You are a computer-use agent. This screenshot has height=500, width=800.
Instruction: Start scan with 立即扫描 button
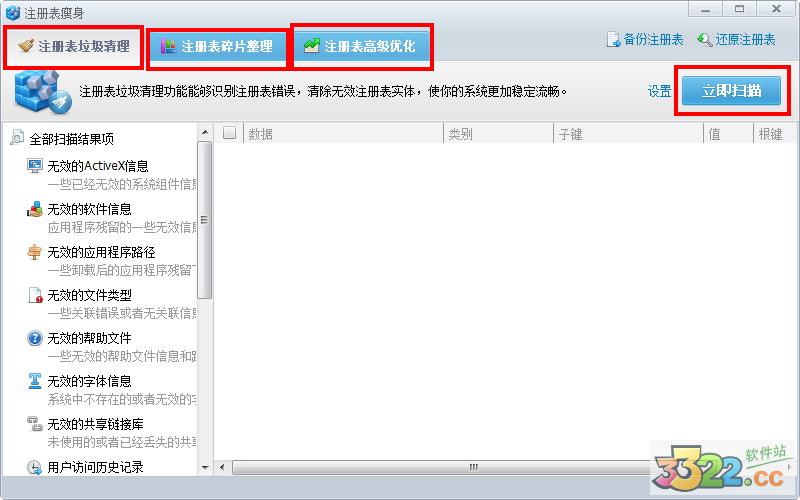pyautogui.click(x=731, y=91)
